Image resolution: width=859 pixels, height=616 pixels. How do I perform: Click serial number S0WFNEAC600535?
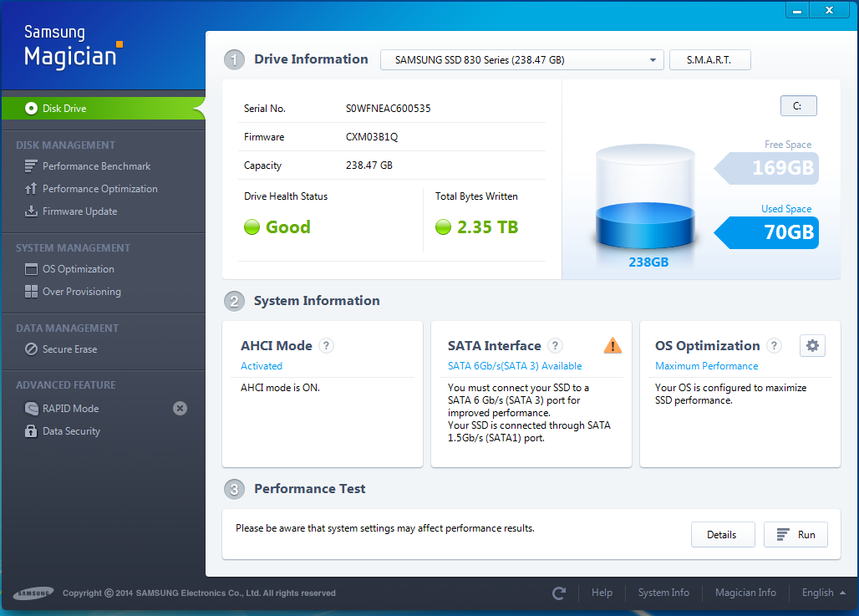(388, 109)
